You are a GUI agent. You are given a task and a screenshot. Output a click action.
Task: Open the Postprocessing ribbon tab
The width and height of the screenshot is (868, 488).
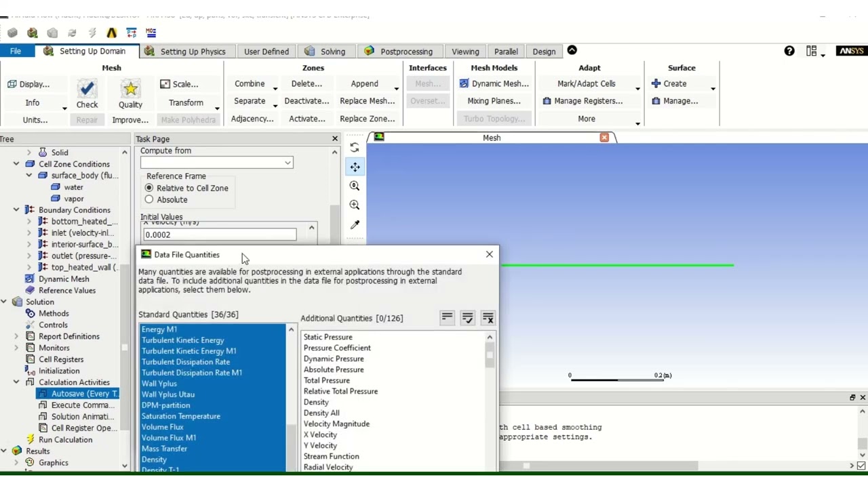(399, 52)
